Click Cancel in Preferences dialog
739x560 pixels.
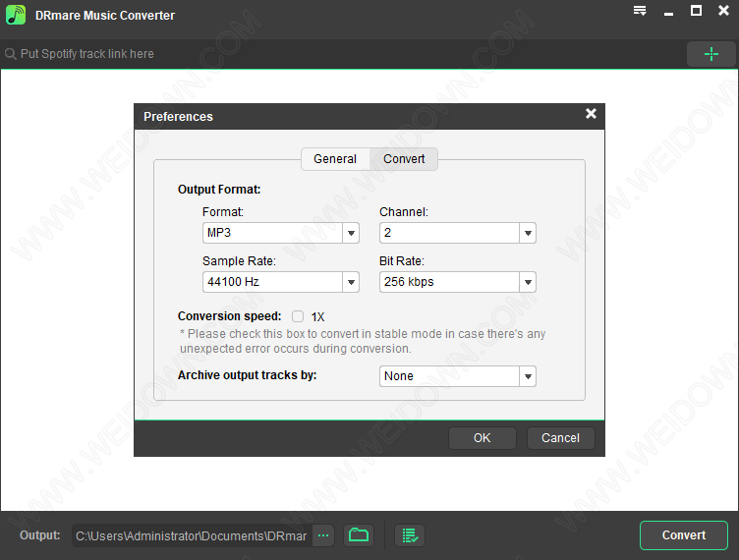tap(560, 438)
